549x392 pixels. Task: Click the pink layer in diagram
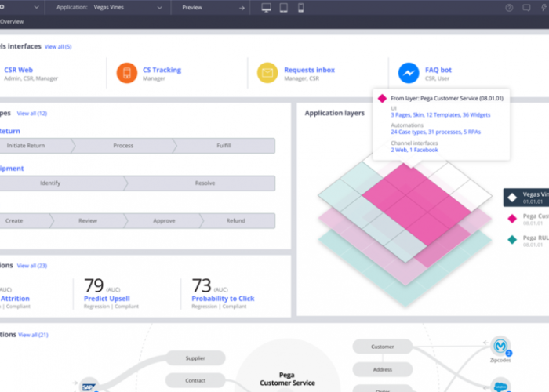tap(416, 203)
